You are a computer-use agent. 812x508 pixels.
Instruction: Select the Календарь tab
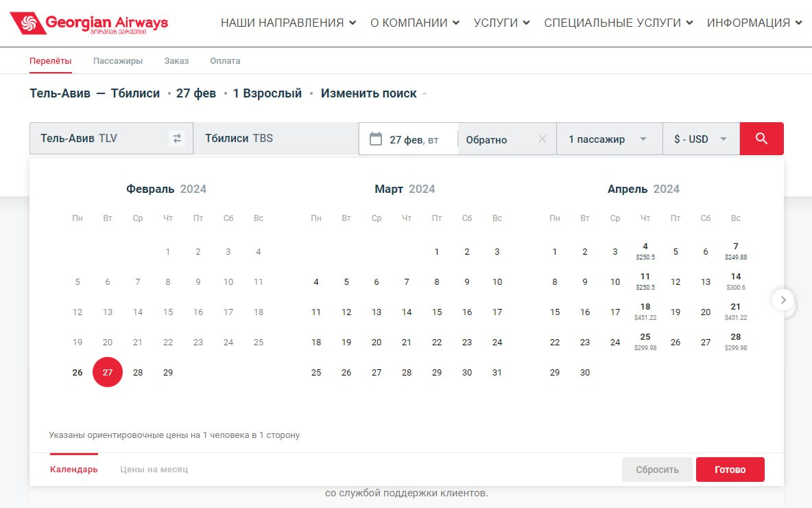[74, 470]
